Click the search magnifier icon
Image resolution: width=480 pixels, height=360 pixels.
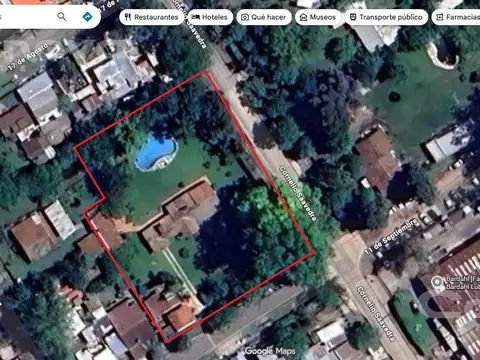click(62, 16)
